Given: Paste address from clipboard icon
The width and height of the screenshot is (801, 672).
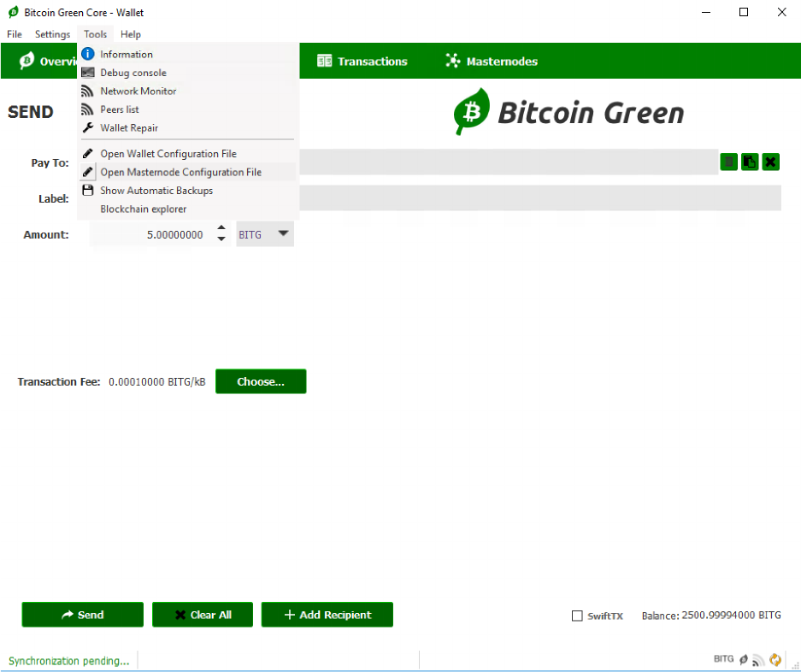Looking at the screenshot, I should 750,162.
